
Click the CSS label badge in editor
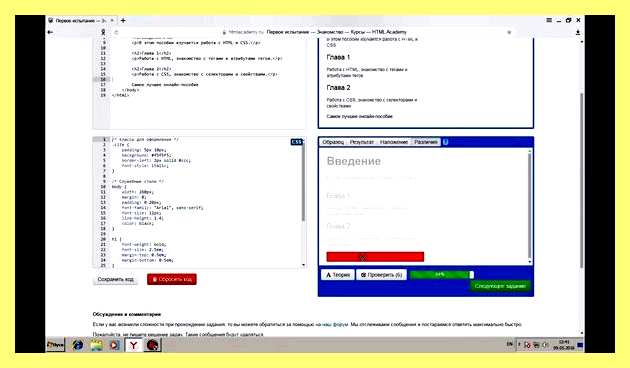click(x=296, y=142)
